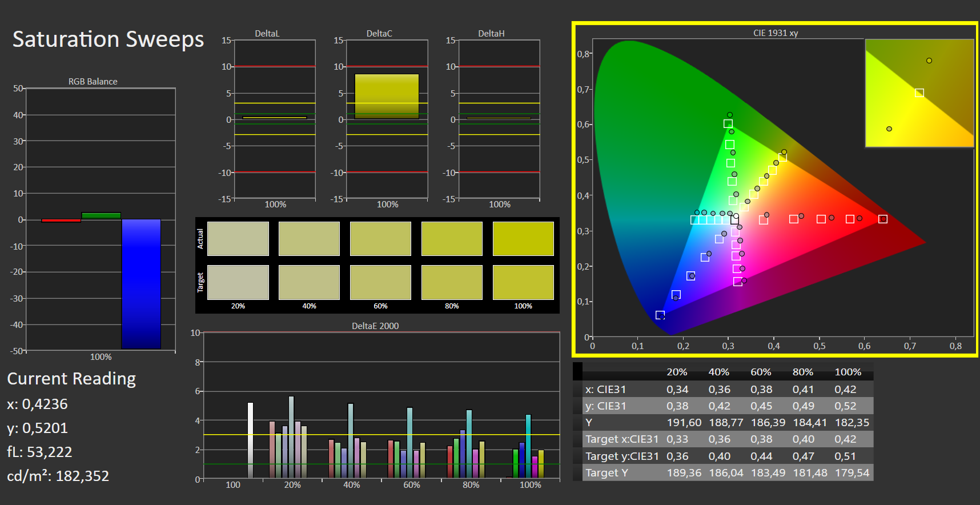The height and width of the screenshot is (505, 980).
Task: Select the 100% column header in the data table
Action: pyautogui.click(x=848, y=372)
